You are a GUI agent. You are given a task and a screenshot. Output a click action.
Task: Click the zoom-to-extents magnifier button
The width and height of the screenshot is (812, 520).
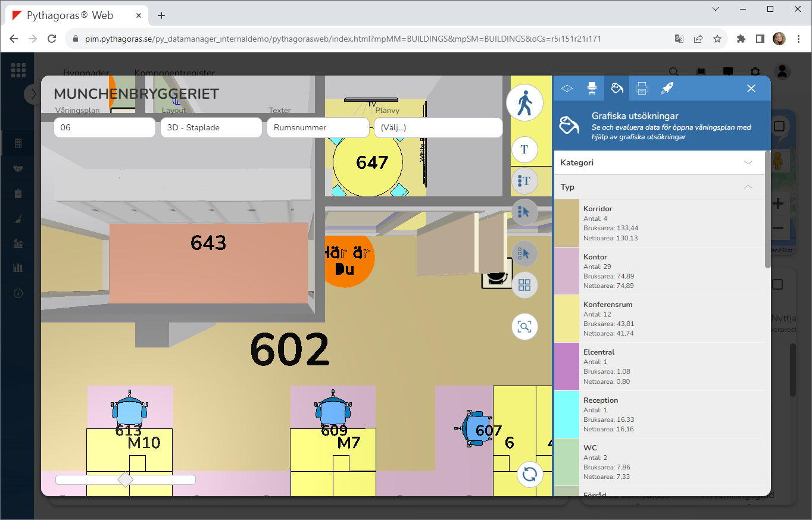click(524, 327)
